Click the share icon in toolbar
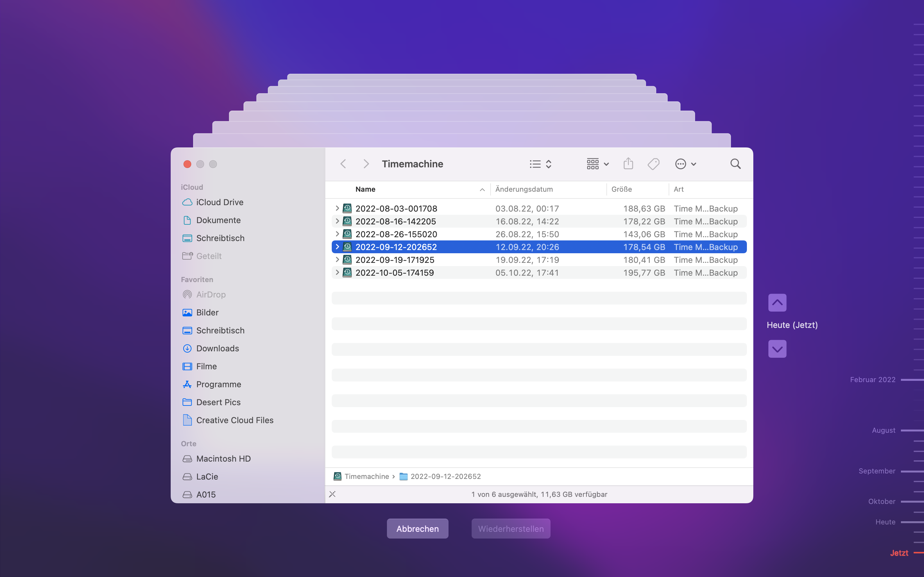The image size is (924, 577). tap(628, 164)
